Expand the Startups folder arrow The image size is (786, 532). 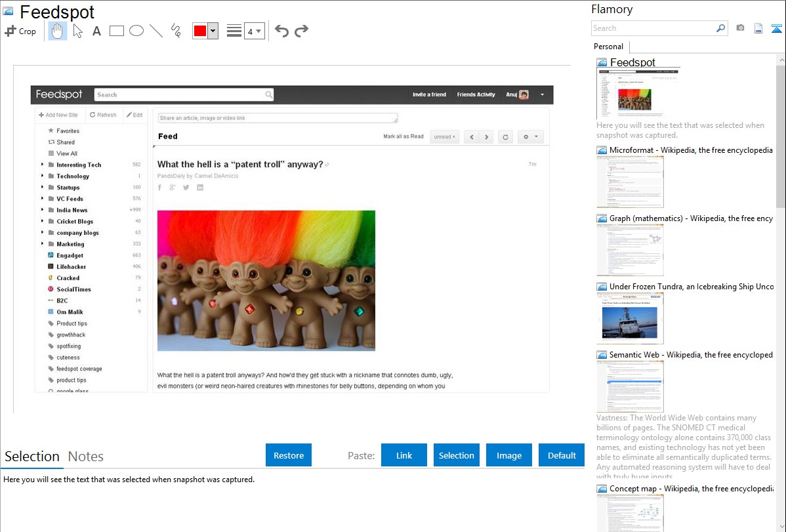click(x=42, y=188)
